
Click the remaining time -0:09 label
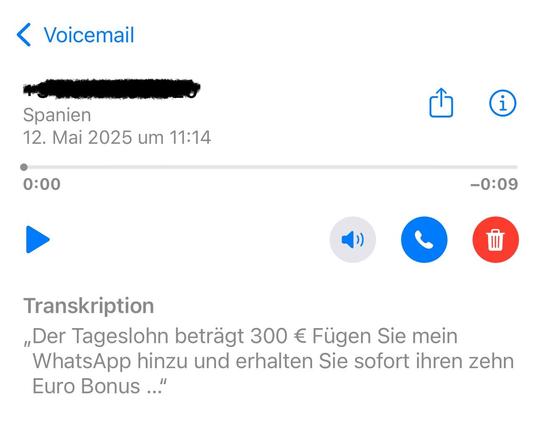click(x=494, y=184)
